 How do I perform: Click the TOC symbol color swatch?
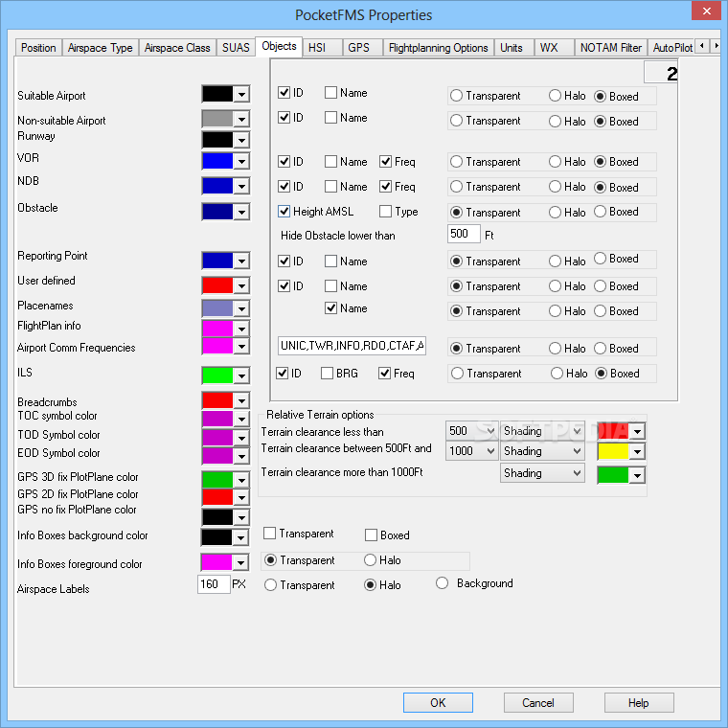(x=217, y=419)
